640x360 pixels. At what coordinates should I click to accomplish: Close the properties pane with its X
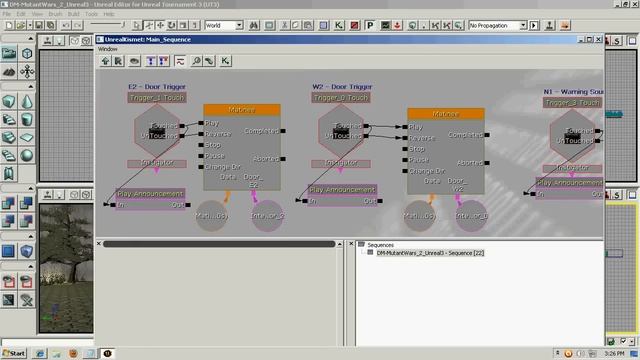[x=99, y=244]
